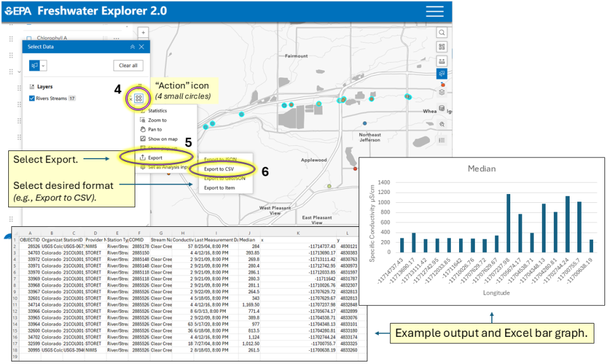
Task: Choose Zoom to in action menu
Action: point(157,120)
